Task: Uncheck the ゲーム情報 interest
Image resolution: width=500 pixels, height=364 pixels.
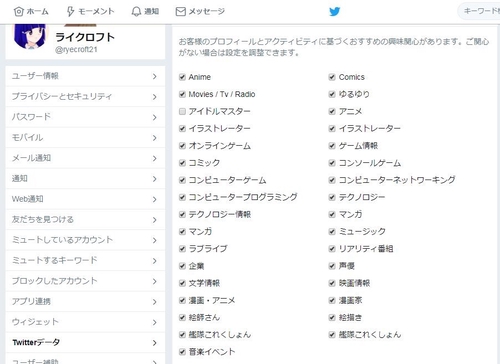Action: point(332,146)
